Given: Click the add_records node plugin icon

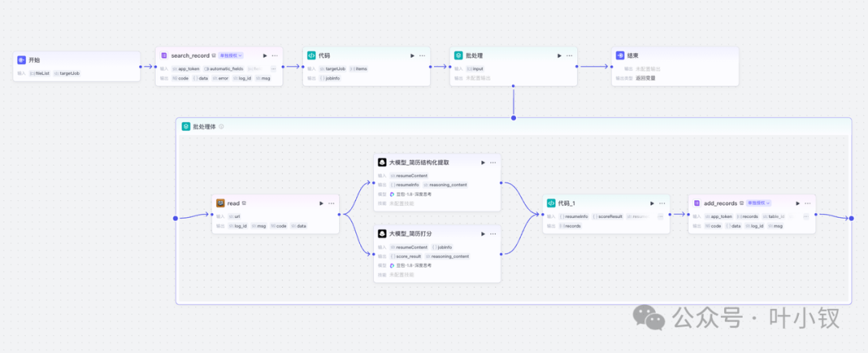Looking at the screenshot, I should (697, 203).
